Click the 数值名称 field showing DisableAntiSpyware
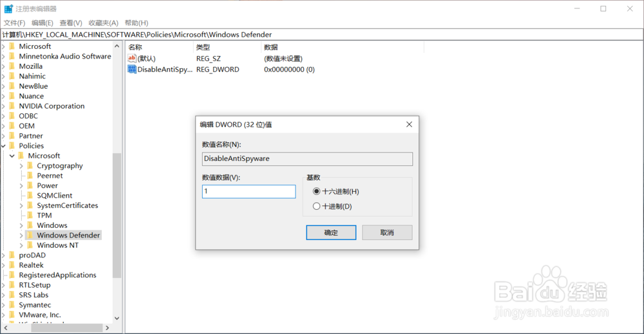The image size is (644, 334). coord(307,159)
